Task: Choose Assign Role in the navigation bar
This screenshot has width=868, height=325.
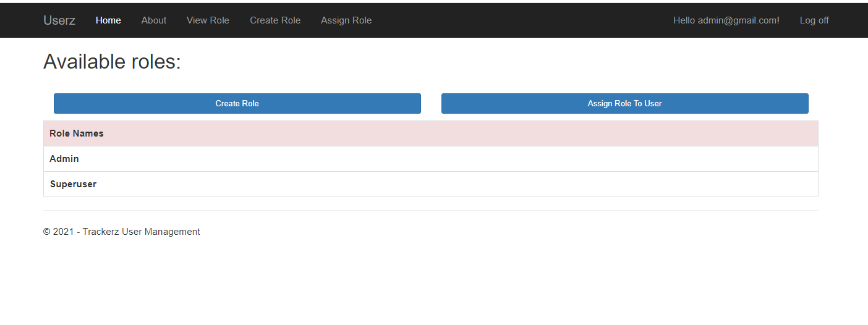Action: 346,20
